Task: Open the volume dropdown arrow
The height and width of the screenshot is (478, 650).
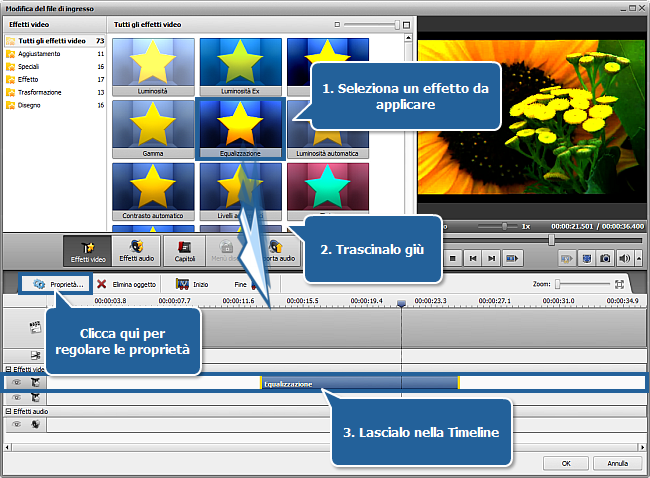Action: [x=639, y=259]
